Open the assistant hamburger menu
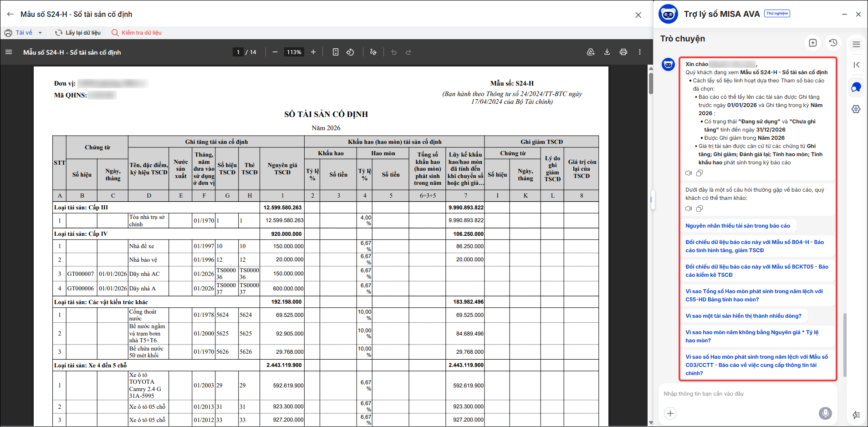Image resolution: width=868 pixels, height=427 pixels. tap(856, 44)
